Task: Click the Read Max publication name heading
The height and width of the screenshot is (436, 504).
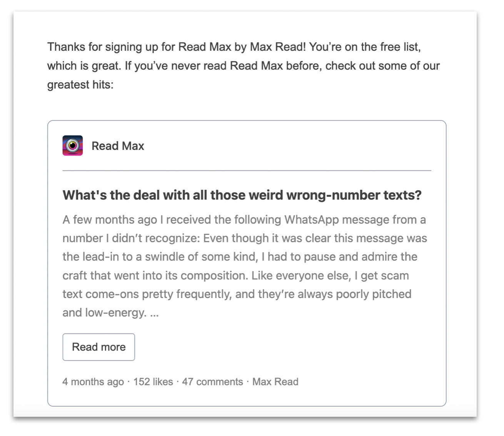Action: 117,146
